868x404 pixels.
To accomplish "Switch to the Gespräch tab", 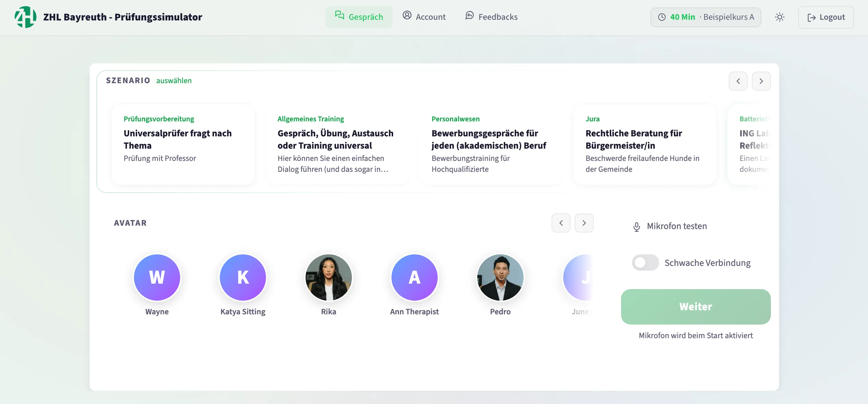I will pyautogui.click(x=359, y=17).
